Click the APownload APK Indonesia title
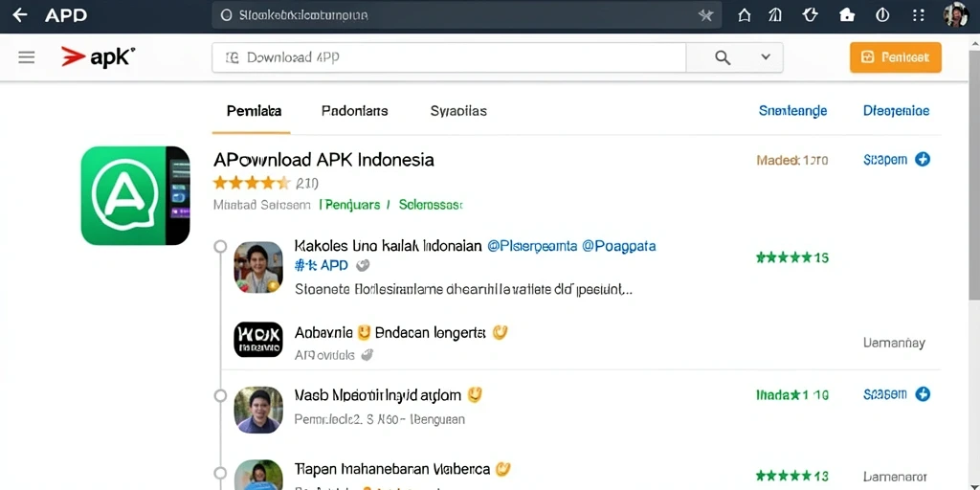The width and height of the screenshot is (980, 490). [323, 160]
